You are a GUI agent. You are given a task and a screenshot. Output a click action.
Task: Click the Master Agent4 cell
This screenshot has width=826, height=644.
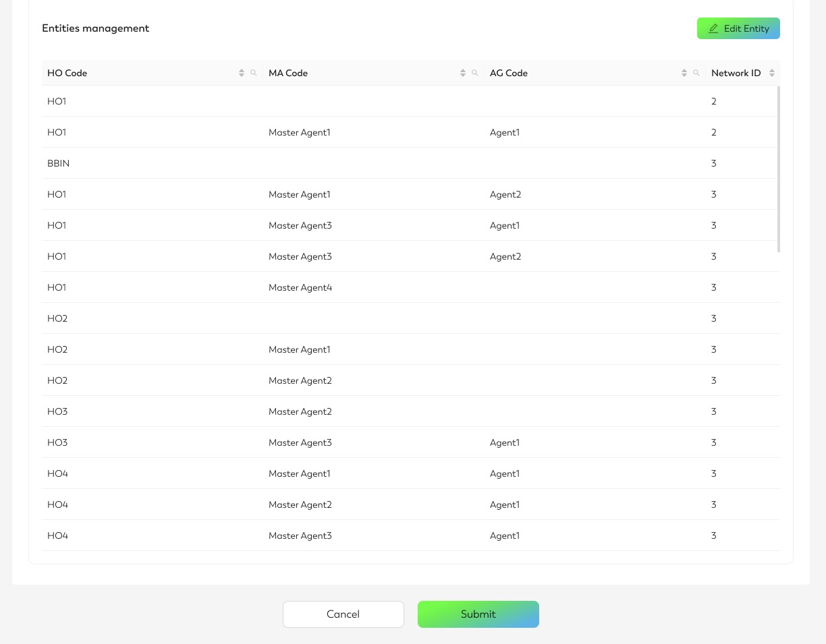tap(300, 287)
